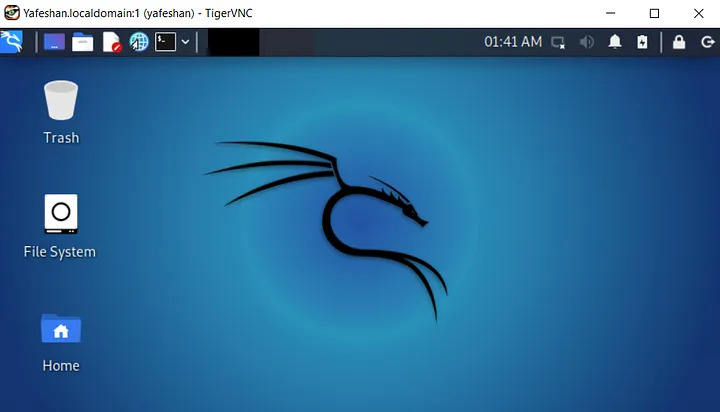
Task: Click the display status tray icon
Action: click(558, 42)
